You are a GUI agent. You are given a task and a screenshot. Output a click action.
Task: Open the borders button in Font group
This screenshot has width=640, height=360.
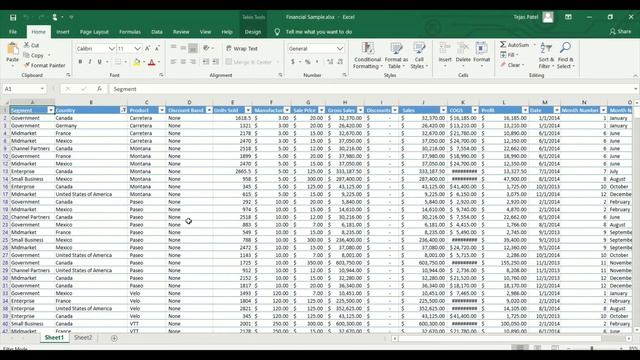pos(118,62)
